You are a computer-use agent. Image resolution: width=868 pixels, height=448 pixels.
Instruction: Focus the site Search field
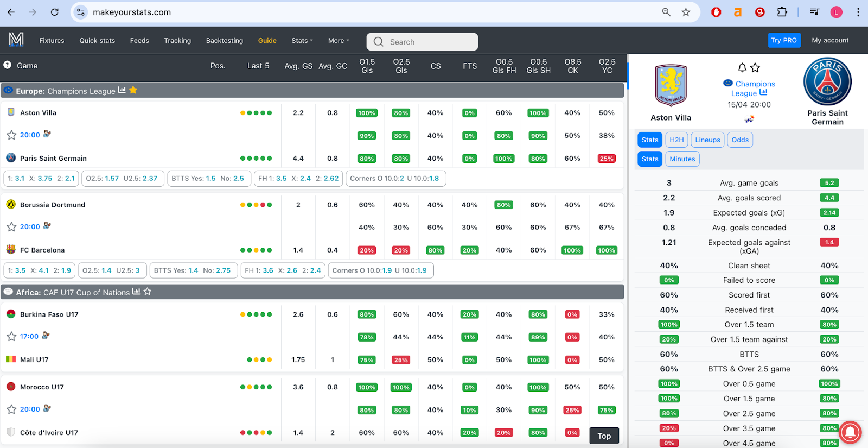click(x=422, y=42)
